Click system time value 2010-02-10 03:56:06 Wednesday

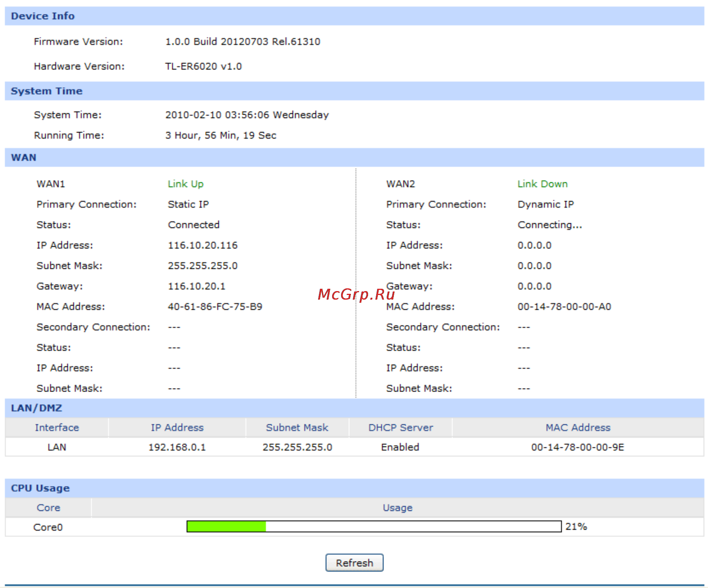[x=247, y=115]
